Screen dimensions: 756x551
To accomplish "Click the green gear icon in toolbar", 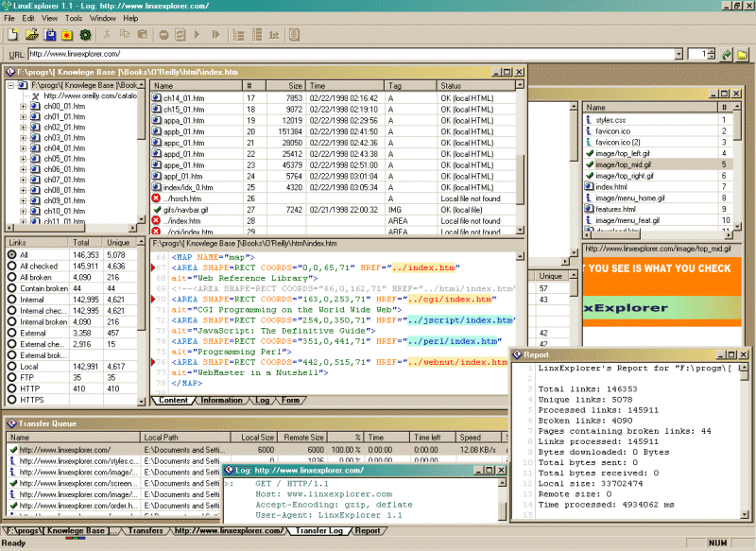I will pos(85,35).
